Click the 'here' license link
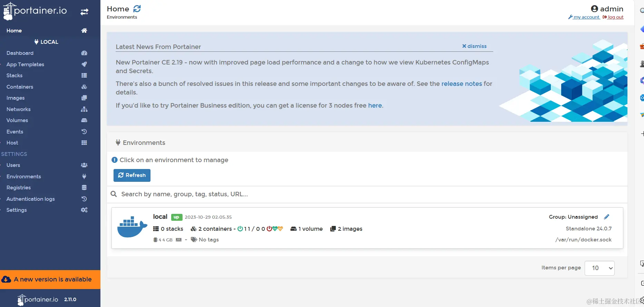 pyautogui.click(x=375, y=106)
